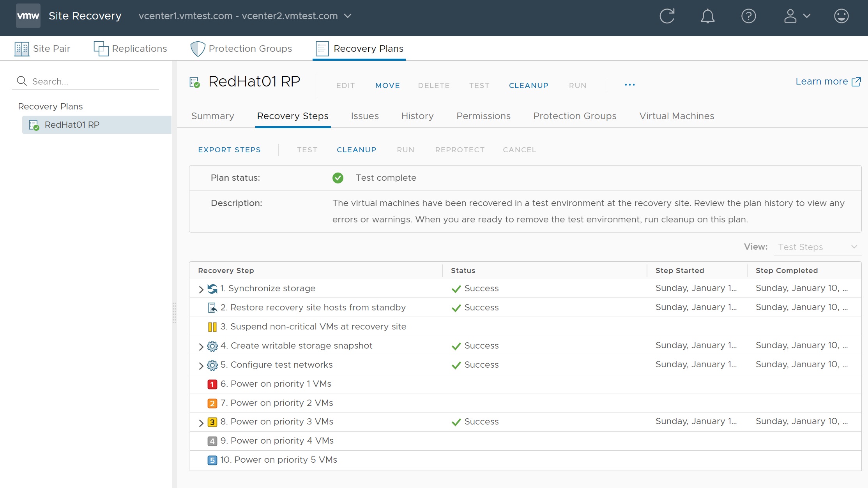
Task: Click the help question mark icon
Action: (x=748, y=16)
